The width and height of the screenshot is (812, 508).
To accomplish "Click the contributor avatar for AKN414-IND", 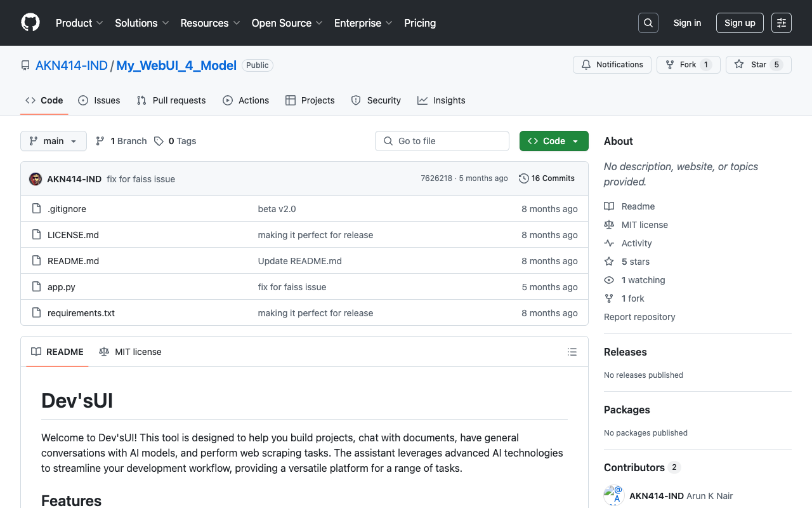I will click(614, 496).
